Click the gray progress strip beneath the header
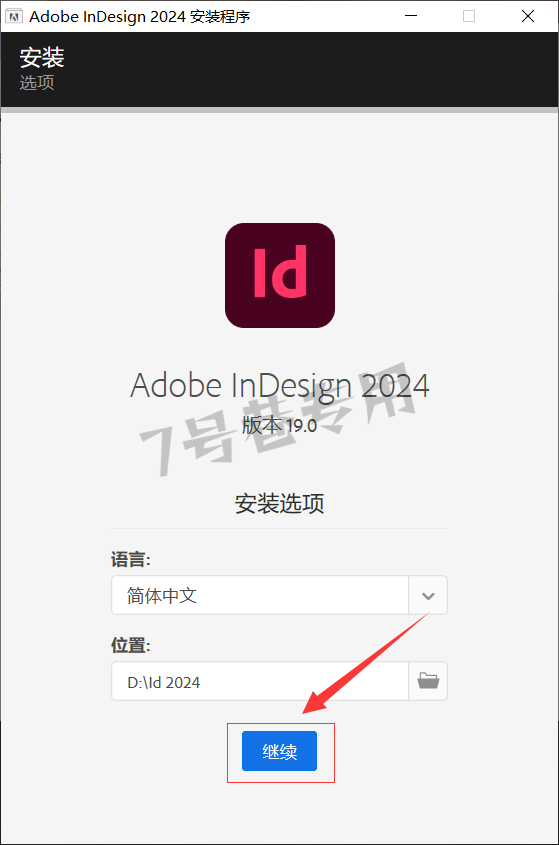The image size is (559, 845). (279, 110)
